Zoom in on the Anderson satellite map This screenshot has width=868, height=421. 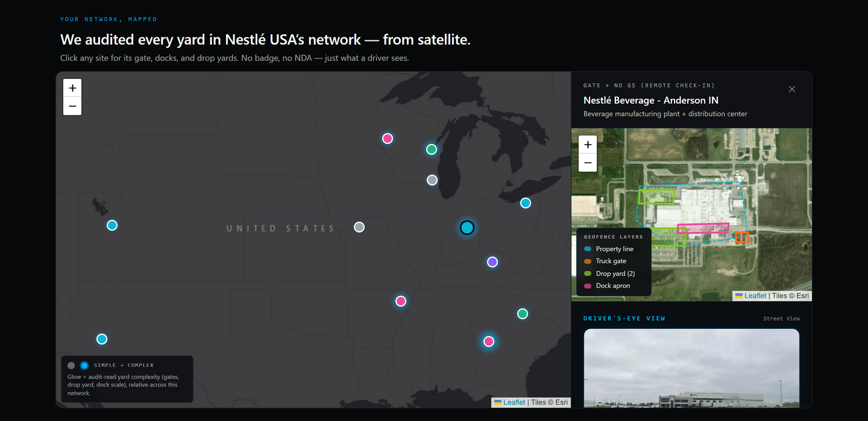tap(588, 145)
